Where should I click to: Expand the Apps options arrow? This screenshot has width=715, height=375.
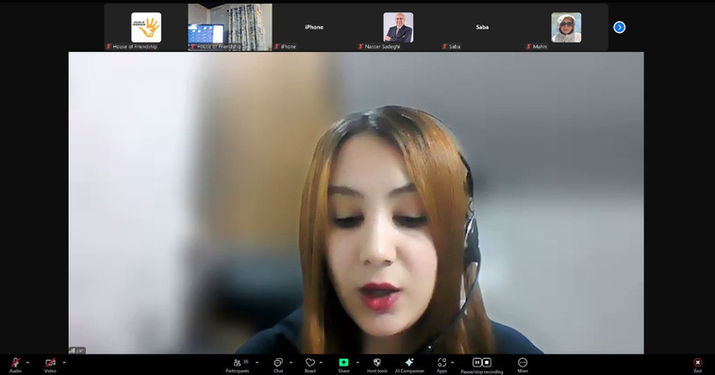click(x=452, y=363)
